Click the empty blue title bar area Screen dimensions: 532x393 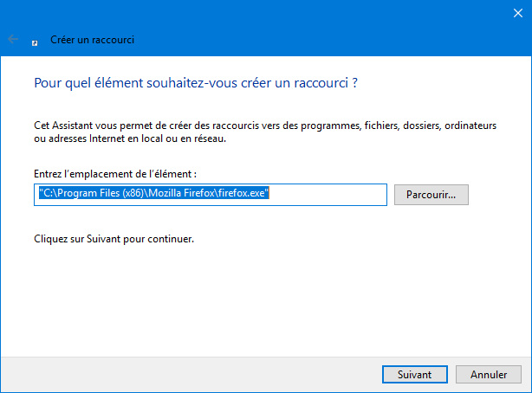(x=305, y=27)
